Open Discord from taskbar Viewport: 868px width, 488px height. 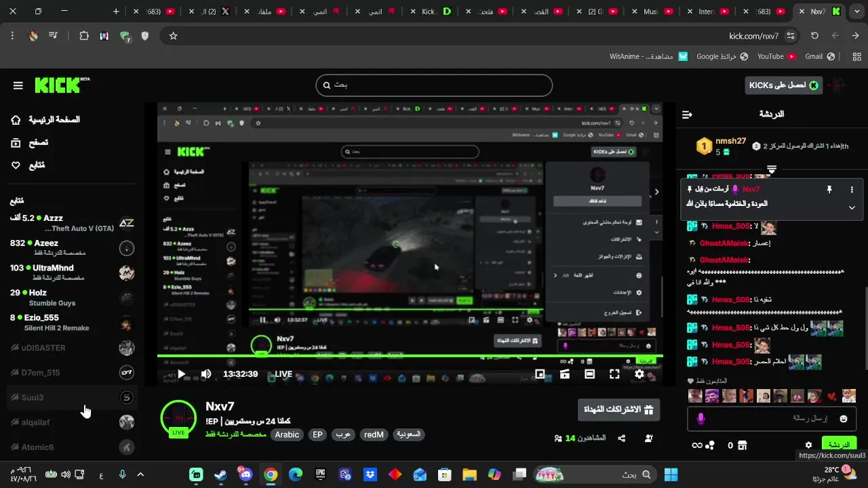coord(245,474)
